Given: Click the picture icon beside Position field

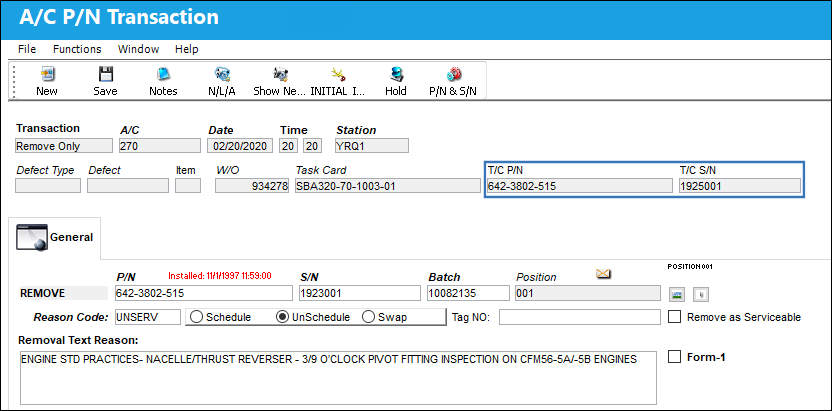Looking at the screenshot, I should click(x=676, y=294).
